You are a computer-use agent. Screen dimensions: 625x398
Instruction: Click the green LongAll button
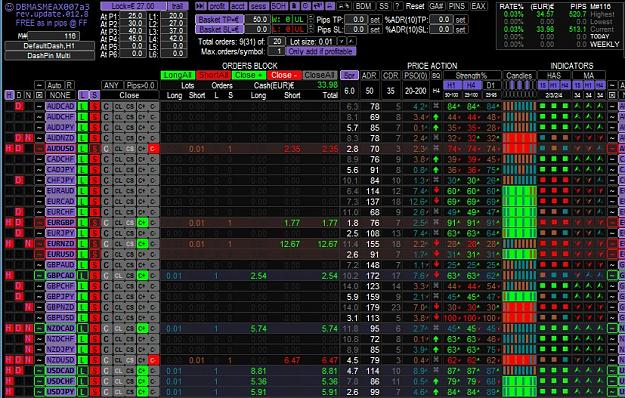[177, 75]
